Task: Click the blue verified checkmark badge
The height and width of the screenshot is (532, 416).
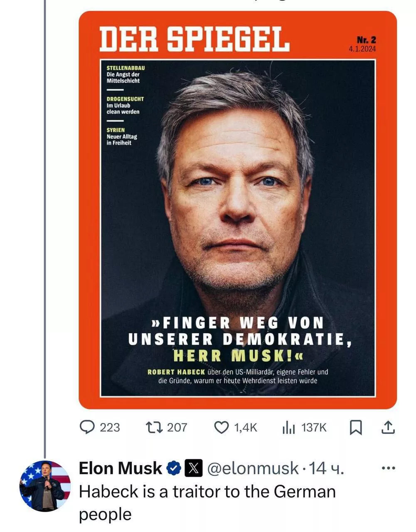Action: click(x=174, y=468)
